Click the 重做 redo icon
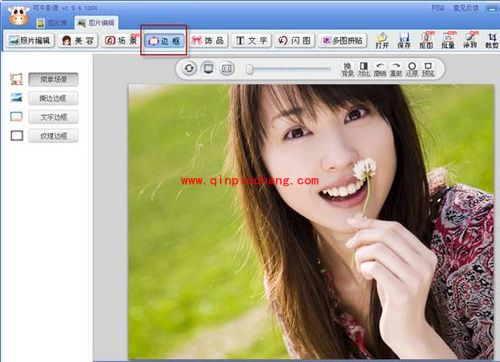This screenshot has width=500, height=362. (x=396, y=69)
